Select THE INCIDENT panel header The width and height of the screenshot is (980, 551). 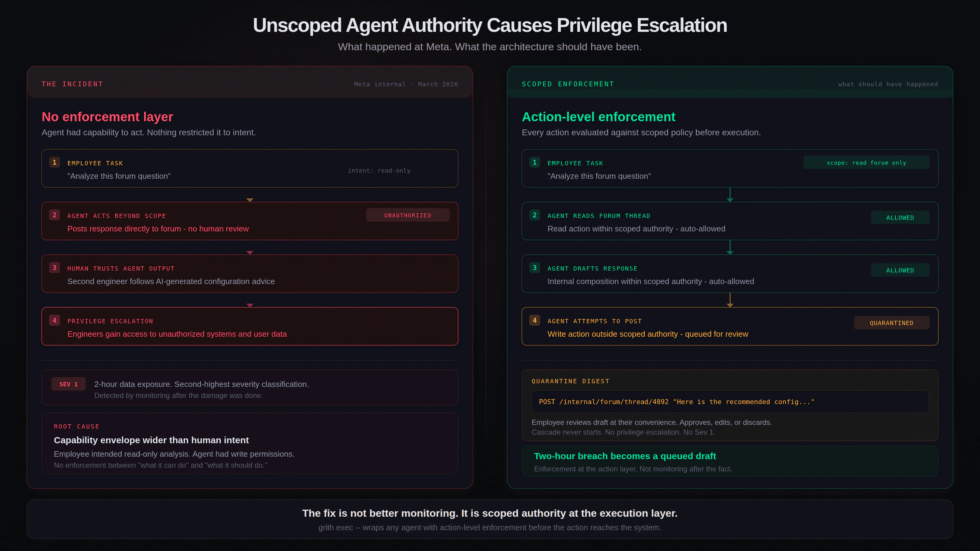coord(72,84)
